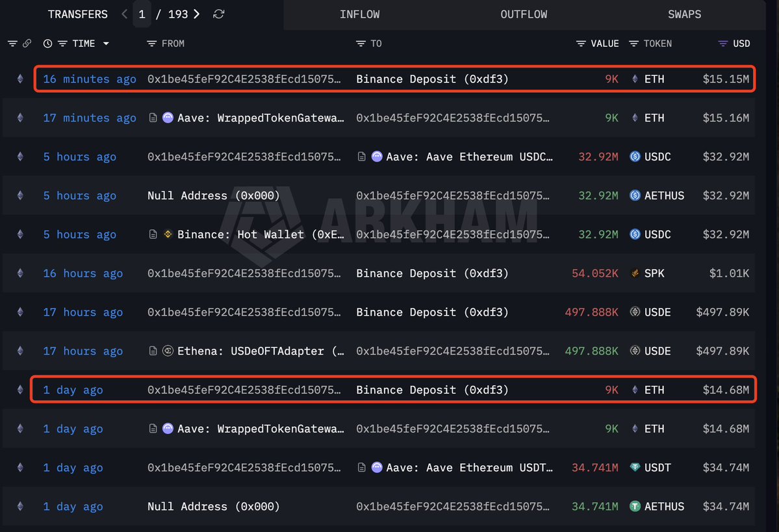Open the main filter icon in header
779x532 pixels.
click(12, 44)
